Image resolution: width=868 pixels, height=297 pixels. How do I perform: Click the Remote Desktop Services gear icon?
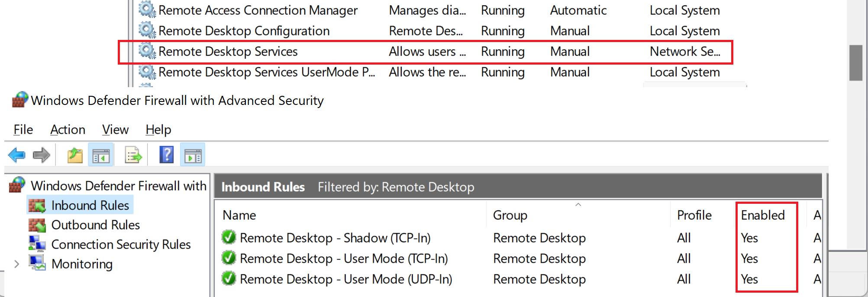point(147,52)
